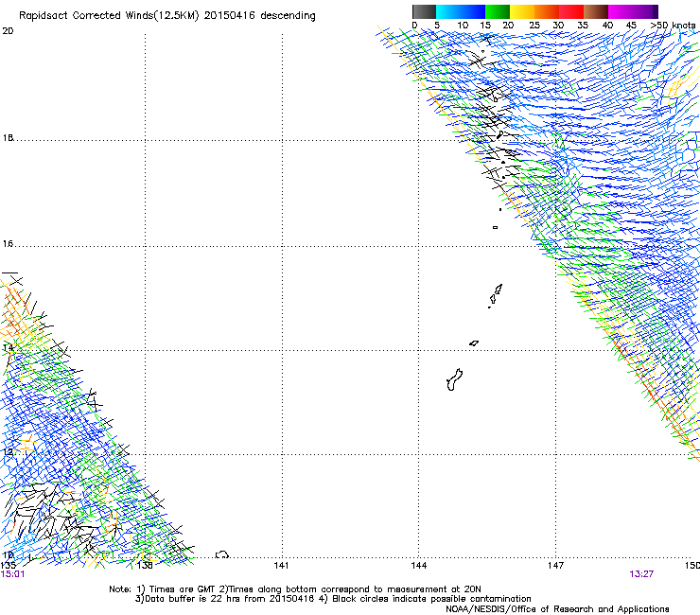Click the purple time label 15:01
700x615 pixels.
point(13,574)
